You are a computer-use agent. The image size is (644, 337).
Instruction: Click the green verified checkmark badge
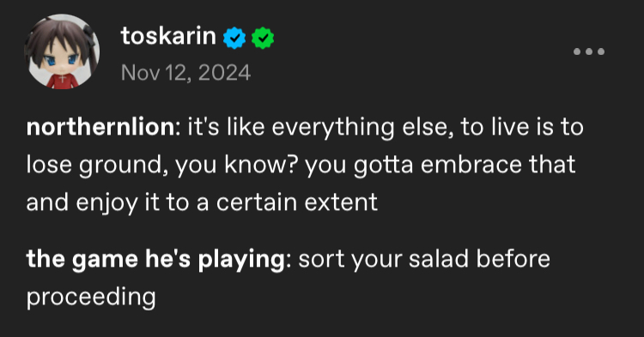[x=263, y=38]
